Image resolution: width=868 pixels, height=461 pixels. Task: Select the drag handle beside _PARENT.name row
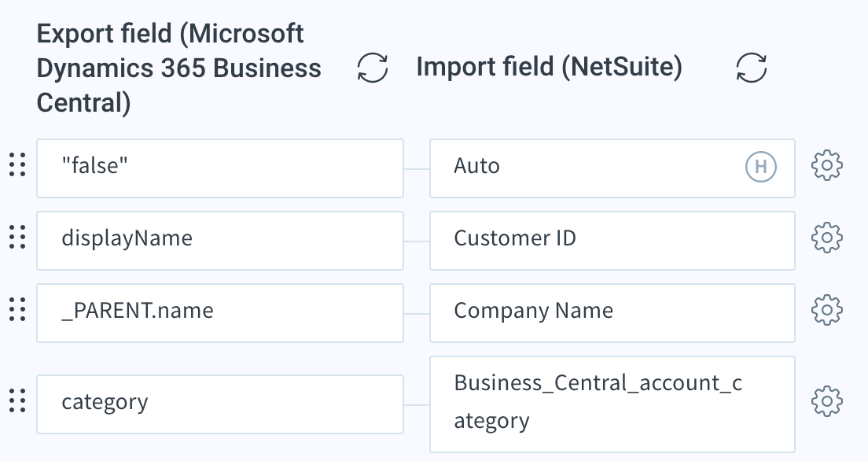(x=18, y=309)
